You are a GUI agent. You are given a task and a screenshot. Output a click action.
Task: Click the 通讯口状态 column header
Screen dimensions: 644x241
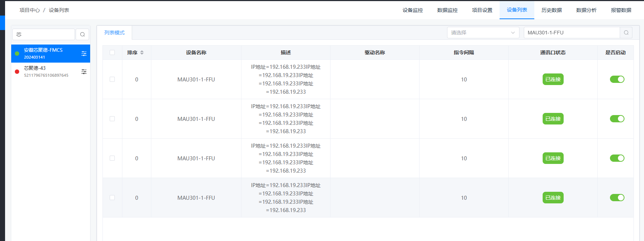(x=553, y=52)
